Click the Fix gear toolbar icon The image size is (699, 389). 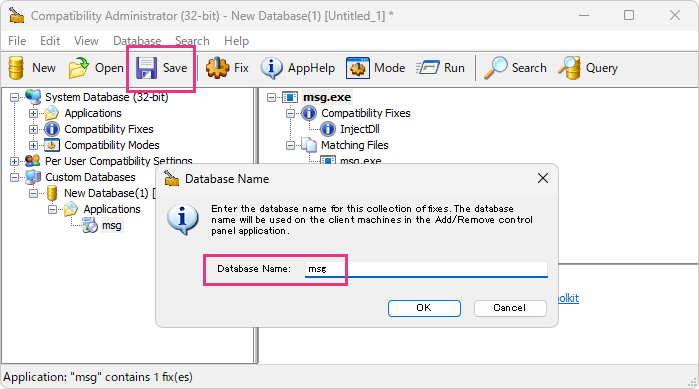pyautogui.click(x=217, y=68)
